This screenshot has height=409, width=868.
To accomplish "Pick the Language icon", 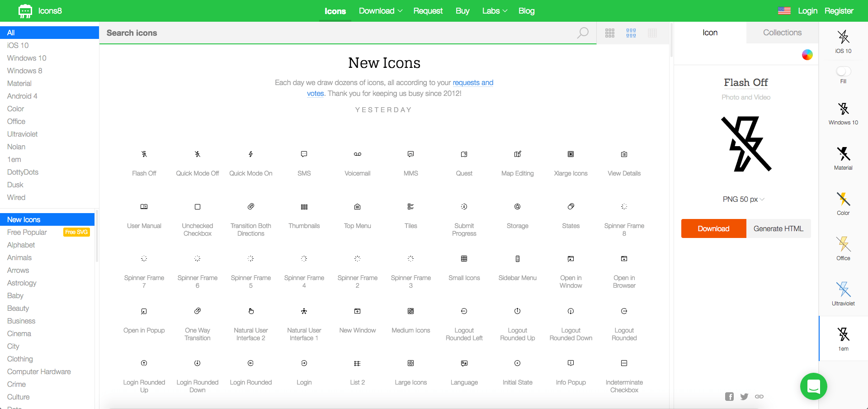I will pyautogui.click(x=464, y=363).
